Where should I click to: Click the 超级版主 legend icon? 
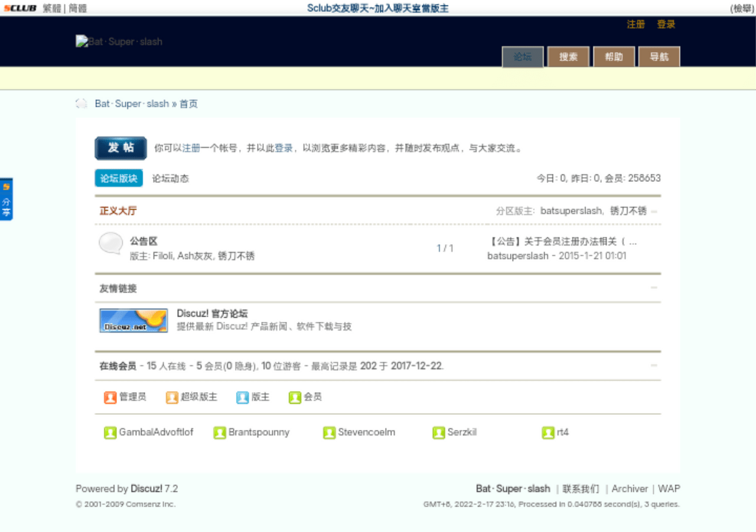(172, 397)
